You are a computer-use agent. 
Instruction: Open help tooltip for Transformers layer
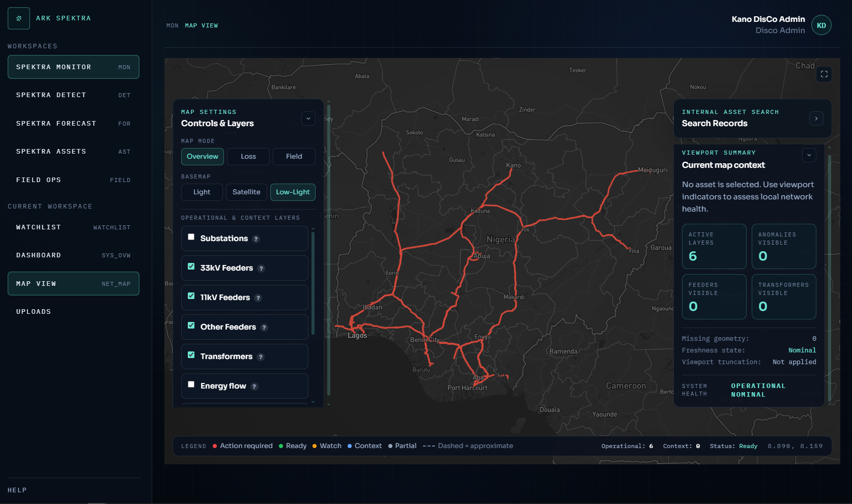pos(261,357)
